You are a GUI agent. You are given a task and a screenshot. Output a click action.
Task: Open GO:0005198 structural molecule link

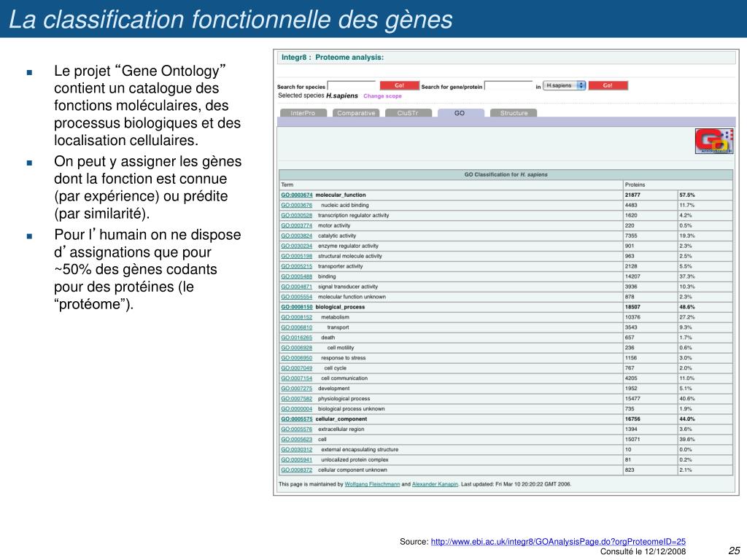tap(297, 256)
